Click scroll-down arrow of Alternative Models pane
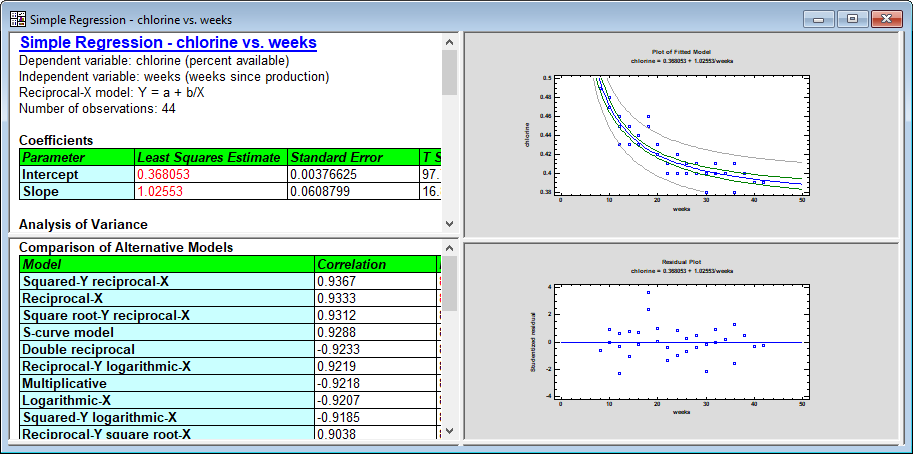 [x=449, y=431]
